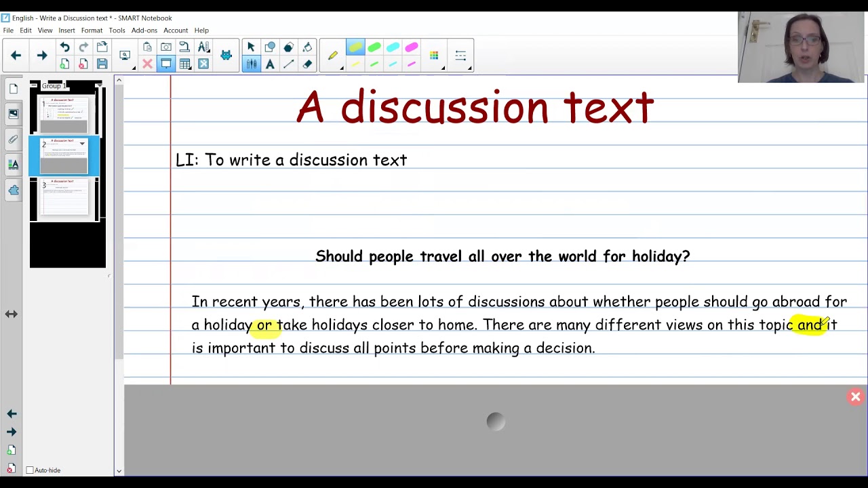
Task: Open the Page Sorter sidebar tab
Action: click(13, 88)
